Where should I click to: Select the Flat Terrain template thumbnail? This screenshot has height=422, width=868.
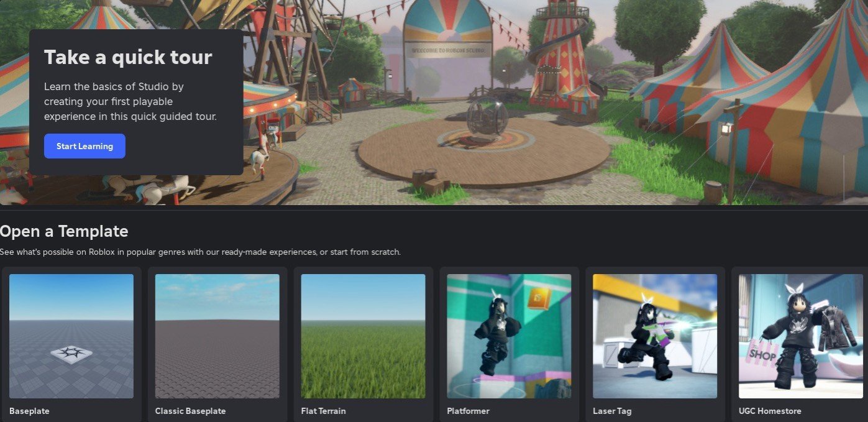pos(363,336)
